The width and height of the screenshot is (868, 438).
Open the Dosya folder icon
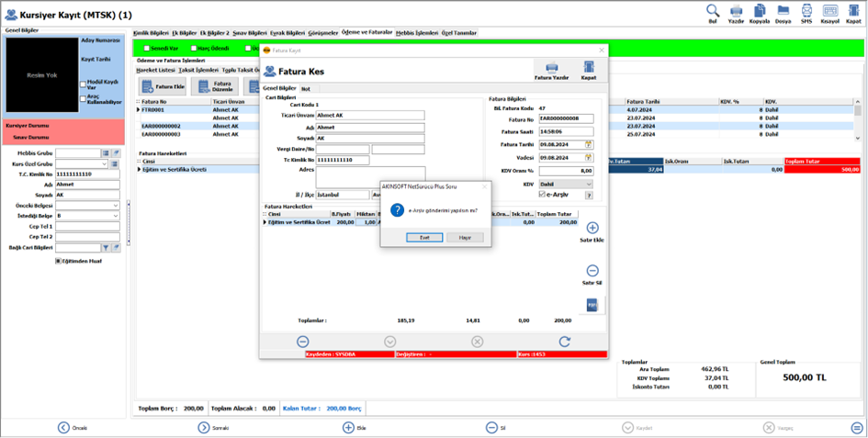click(783, 11)
